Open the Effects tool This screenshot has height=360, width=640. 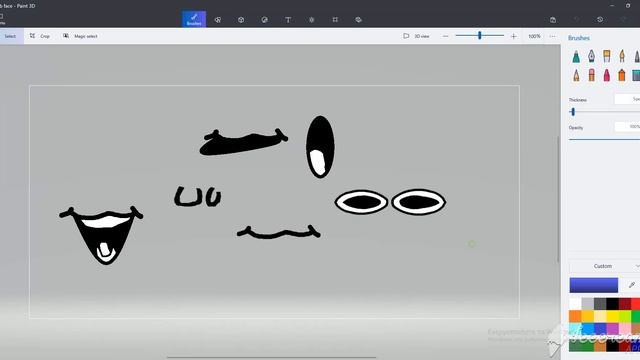(311, 20)
